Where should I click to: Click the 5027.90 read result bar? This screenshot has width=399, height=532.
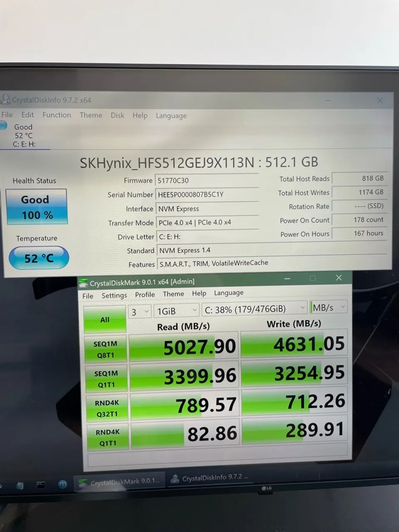(x=184, y=347)
